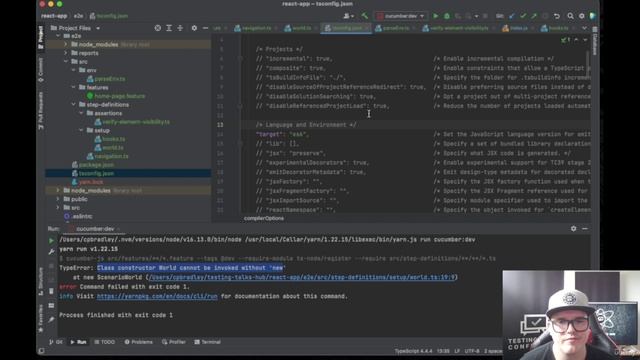Image resolution: width=640 pixels, height=360 pixels.
Task: Open the Terminal tool window
Action: (x=207, y=342)
